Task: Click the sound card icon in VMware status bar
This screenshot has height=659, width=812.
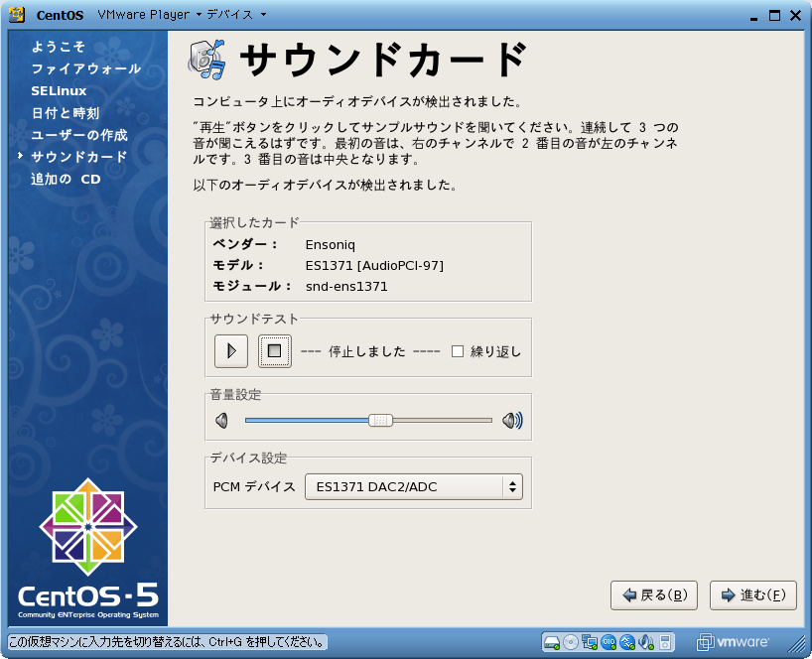Action: pyautogui.click(x=646, y=642)
